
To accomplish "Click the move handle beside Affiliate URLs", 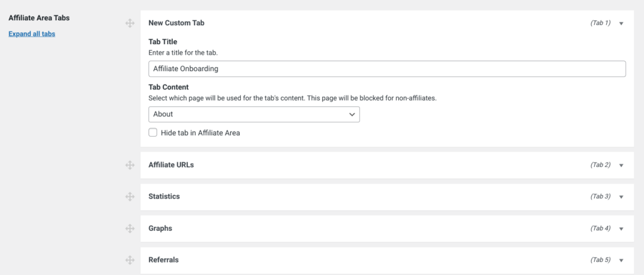I will (x=130, y=166).
